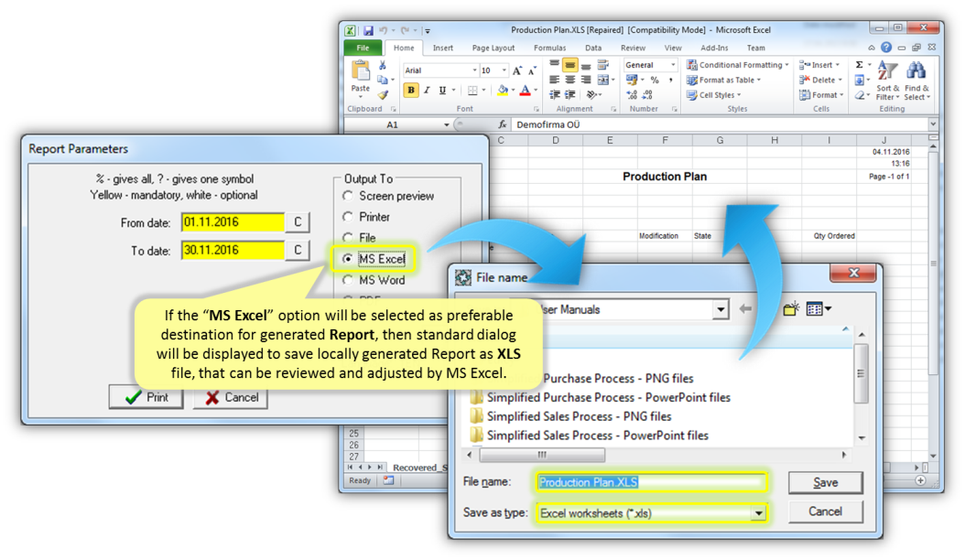Click the Undo icon in Quick Access Toolbar

(383, 30)
